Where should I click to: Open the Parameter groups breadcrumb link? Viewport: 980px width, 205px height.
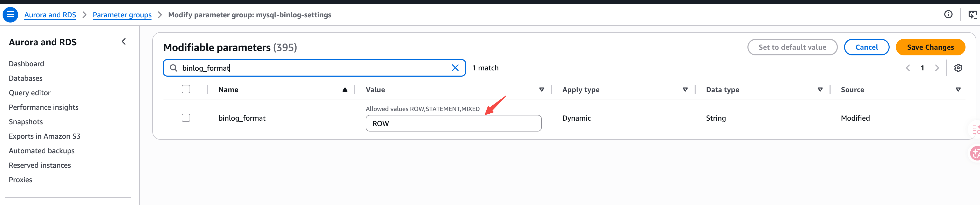click(x=122, y=15)
